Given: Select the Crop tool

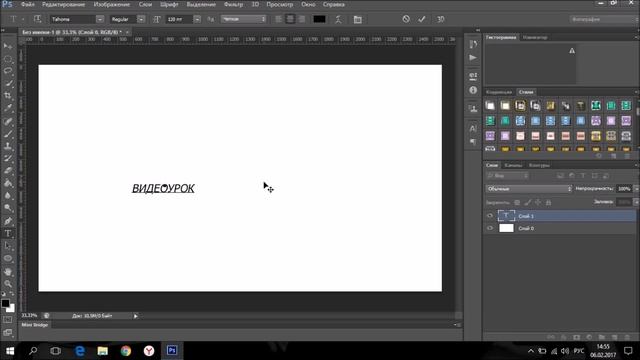Looking at the screenshot, I should pyautogui.click(x=8, y=96).
